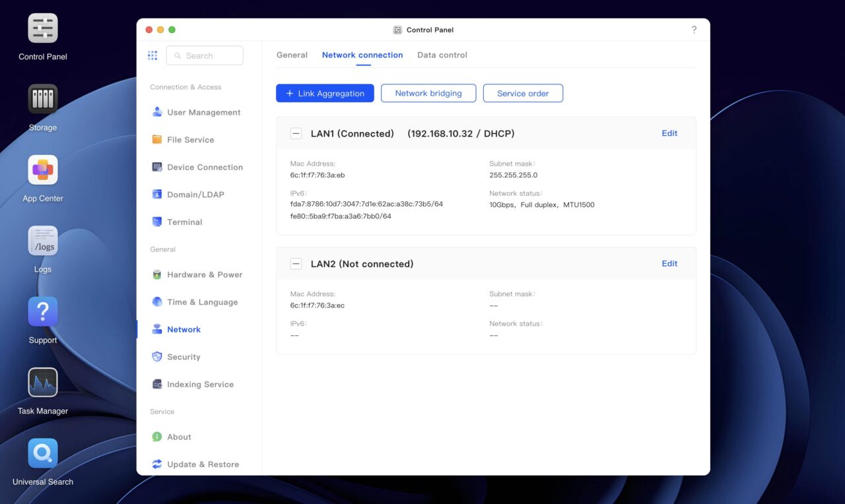Collapse the LAN2 connection panel
The width and height of the screenshot is (845, 504).
click(296, 264)
